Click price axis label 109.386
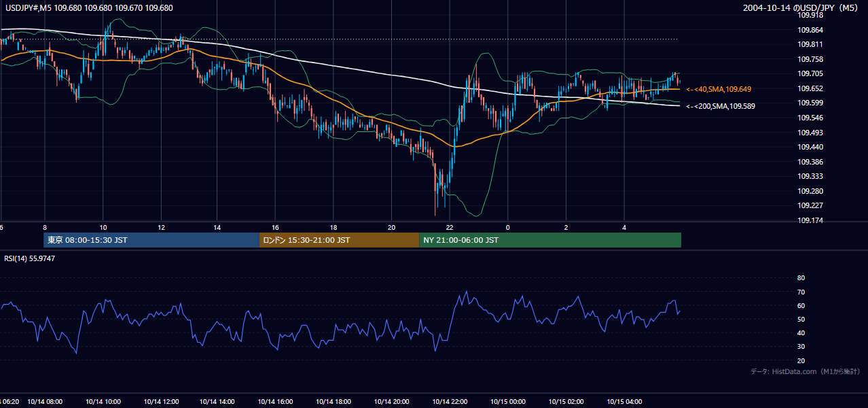This screenshot has width=868, height=408. click(x=810, y=162)
